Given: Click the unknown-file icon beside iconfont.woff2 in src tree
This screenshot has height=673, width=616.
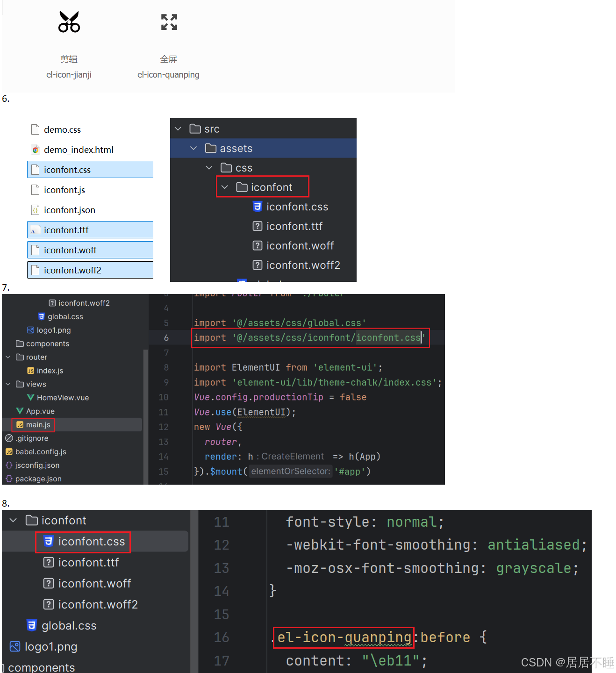Looking at the screenshot, I should pos(257,265).
